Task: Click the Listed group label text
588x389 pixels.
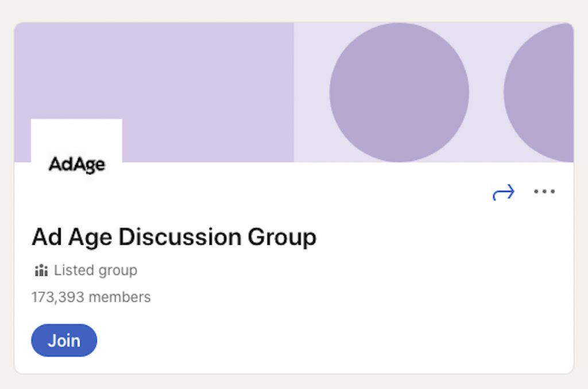Action: point(96,270)
